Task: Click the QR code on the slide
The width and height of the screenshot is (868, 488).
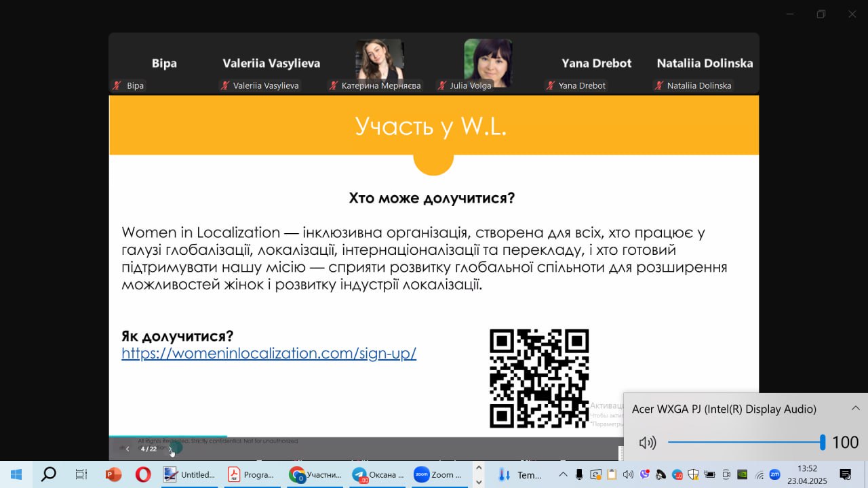Action: click(539, 378)
